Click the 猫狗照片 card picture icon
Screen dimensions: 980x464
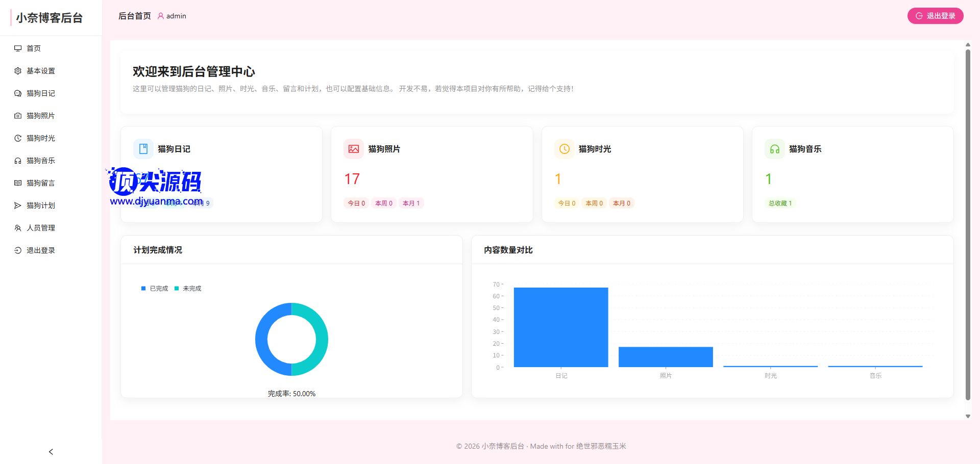point(354,149)
